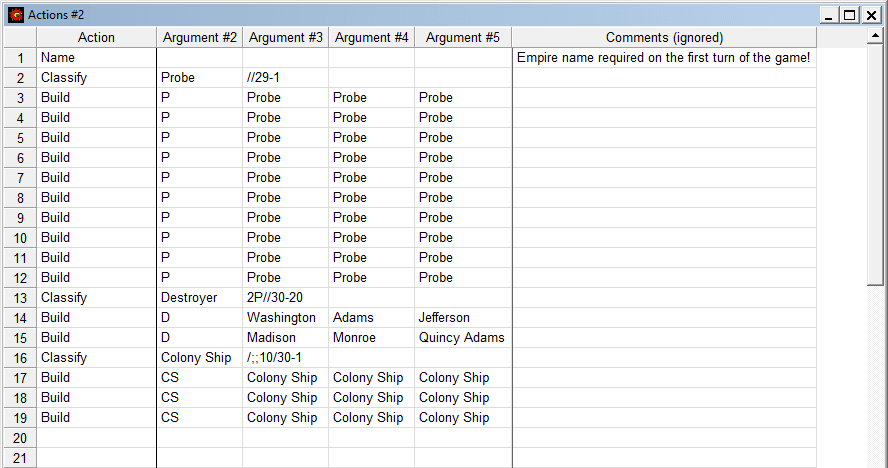Viewport: 888px width, 468px height.
Task: Click row header number 1
Action: click(x=19, y=58)
